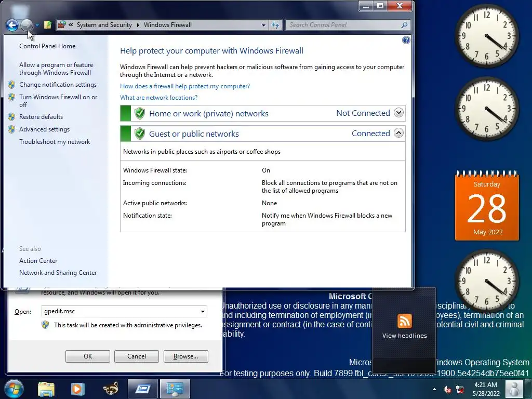532x399 pixels.
Task: Click the Not Connected status text
Action: tap(363, 113)
